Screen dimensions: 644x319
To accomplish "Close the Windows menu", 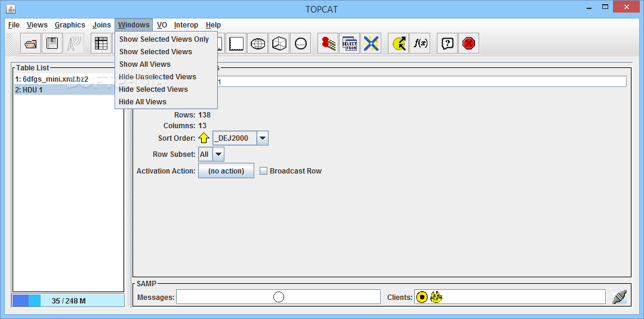I will (134, 25).
